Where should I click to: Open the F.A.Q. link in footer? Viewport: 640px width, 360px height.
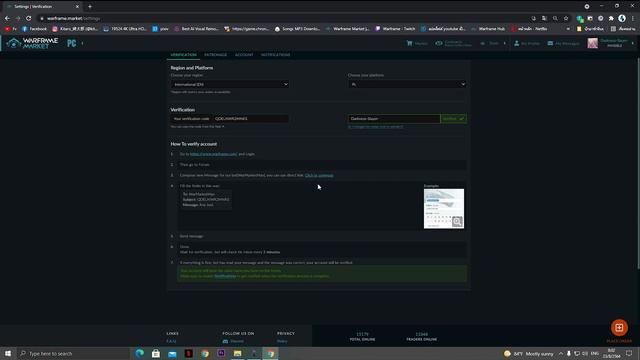(x=171, y=341)
